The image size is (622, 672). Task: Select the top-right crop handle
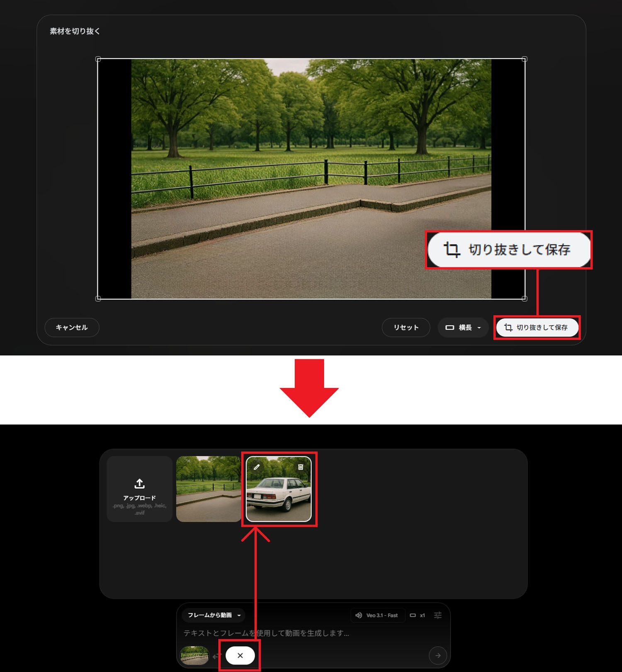click(x=525, y=59)
